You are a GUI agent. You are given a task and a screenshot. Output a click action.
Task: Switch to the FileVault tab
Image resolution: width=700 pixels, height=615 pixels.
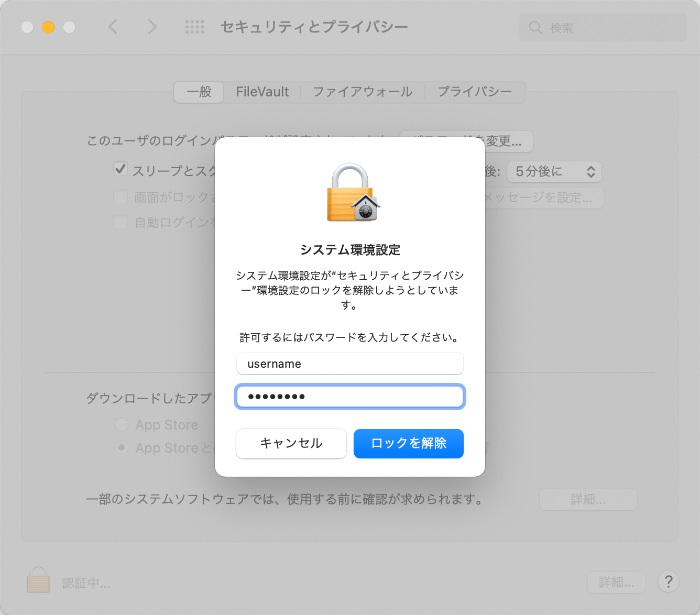[262, 92]
